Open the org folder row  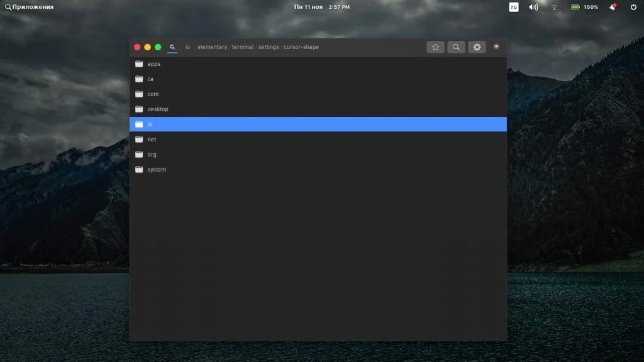[318, 155]
